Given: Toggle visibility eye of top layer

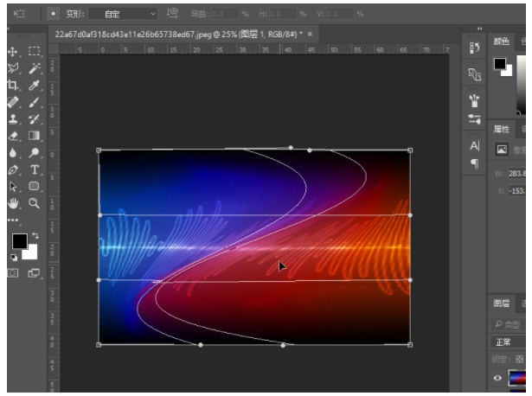Looking at the screenshot, I should [x=497, y=378].
